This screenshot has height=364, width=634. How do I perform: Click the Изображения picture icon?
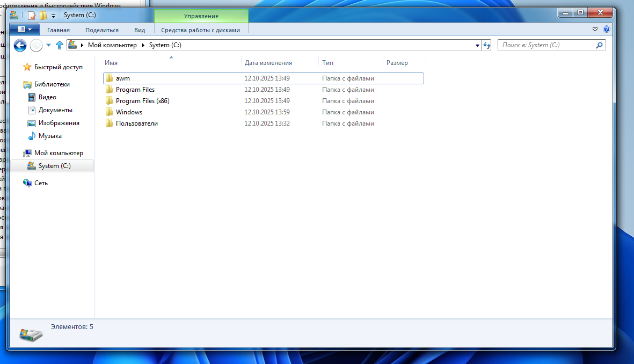pyautogui.click(x=32, y=123)
